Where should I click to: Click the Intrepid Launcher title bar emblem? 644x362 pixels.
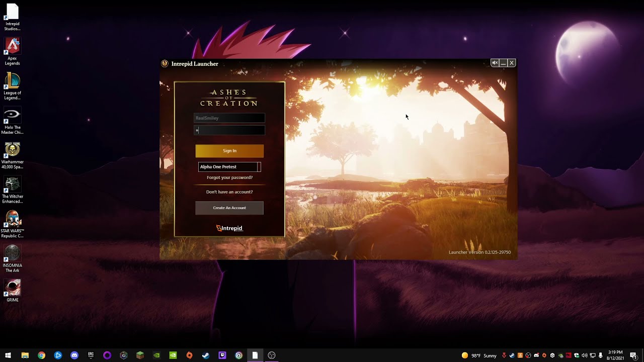point(165,63)
